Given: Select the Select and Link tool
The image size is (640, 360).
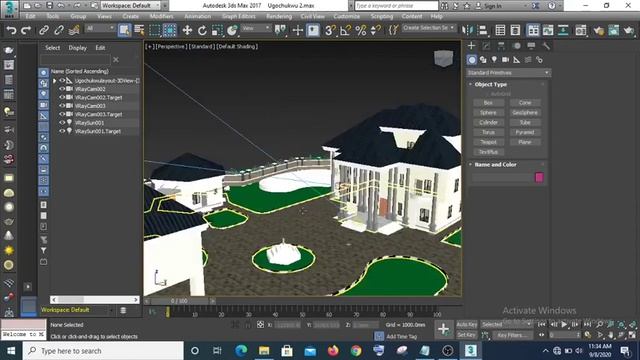Looking at the screenshot, I should [x=44, y=30].
